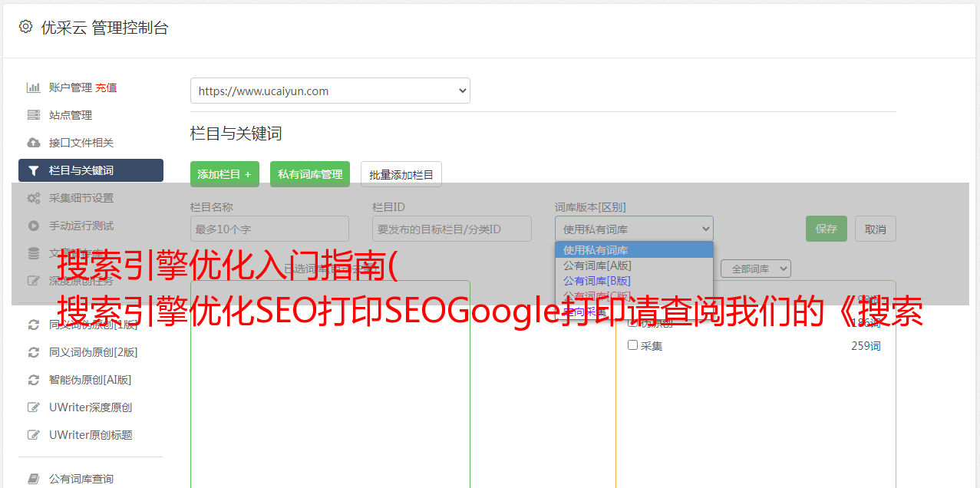
Task: Open the site URL dropdown https://www.ucaiyun.com
Action: pyautogui.click(x=330, y=91)
